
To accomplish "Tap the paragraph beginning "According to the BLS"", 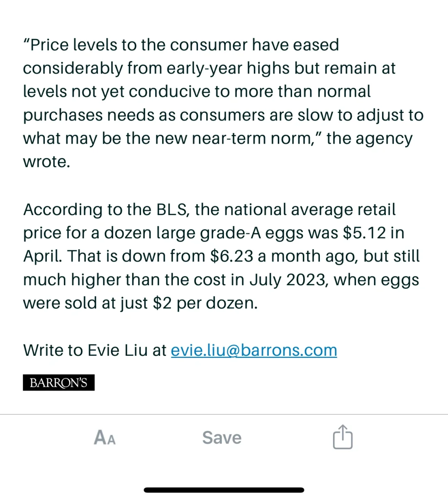I will 222,256.
